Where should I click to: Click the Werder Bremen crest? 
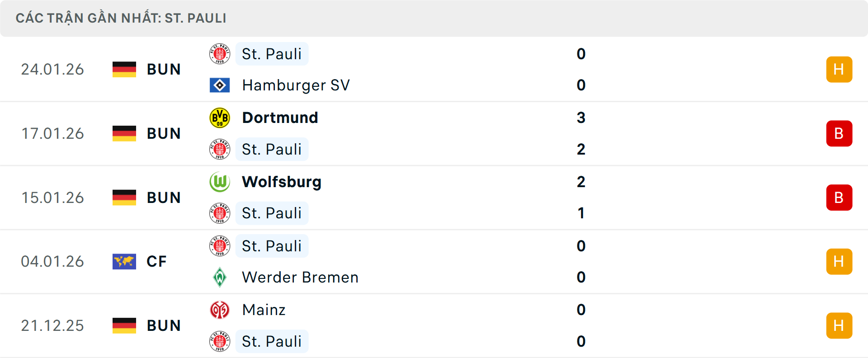click(220, 277)
